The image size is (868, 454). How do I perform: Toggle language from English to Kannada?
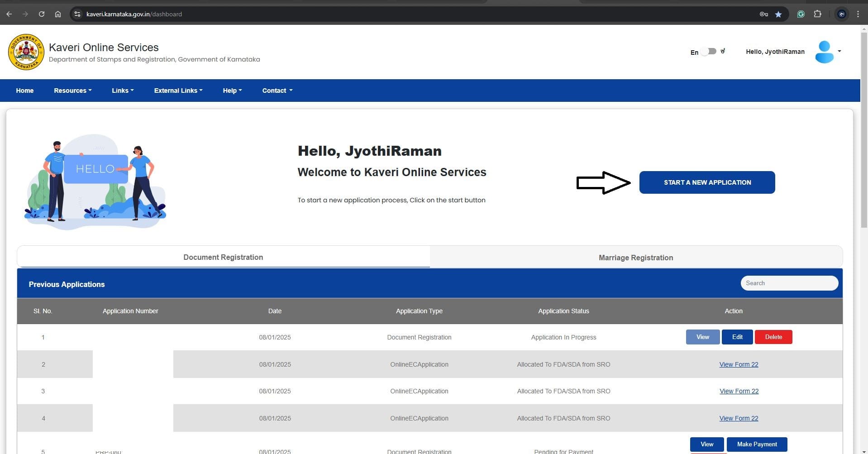pos(709,52)
